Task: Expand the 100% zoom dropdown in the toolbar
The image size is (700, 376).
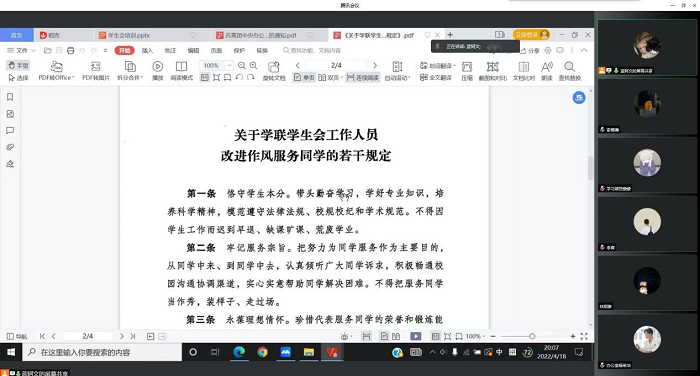Action: pos(229,65)
